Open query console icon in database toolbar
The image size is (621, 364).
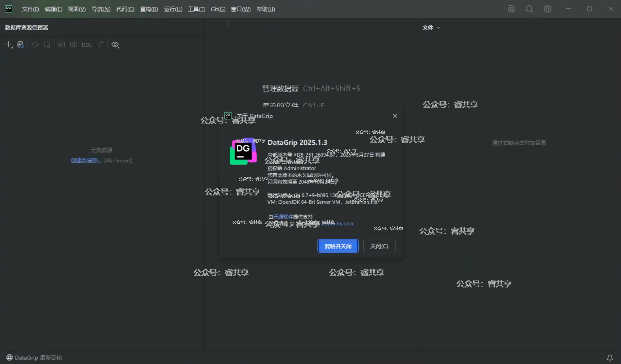62,45
